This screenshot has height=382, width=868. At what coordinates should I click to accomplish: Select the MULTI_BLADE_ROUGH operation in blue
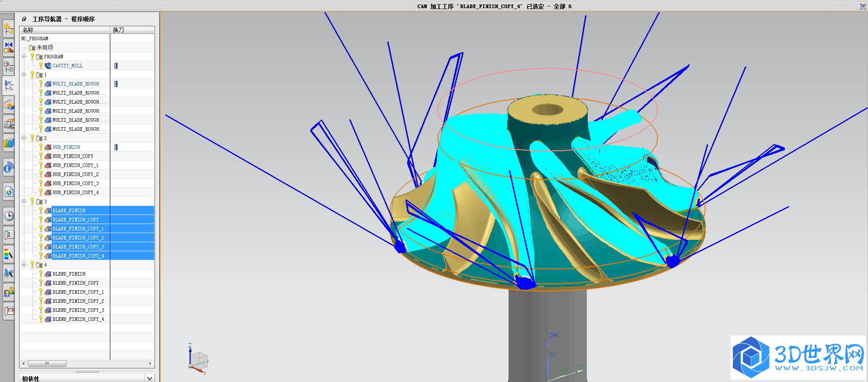pyautogui.click(x=76, y=84)
